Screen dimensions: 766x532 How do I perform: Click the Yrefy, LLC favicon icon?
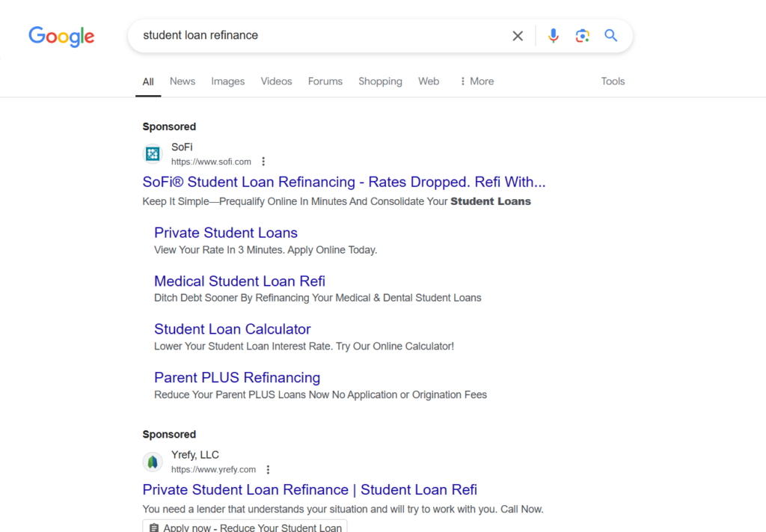click(153, 462)
